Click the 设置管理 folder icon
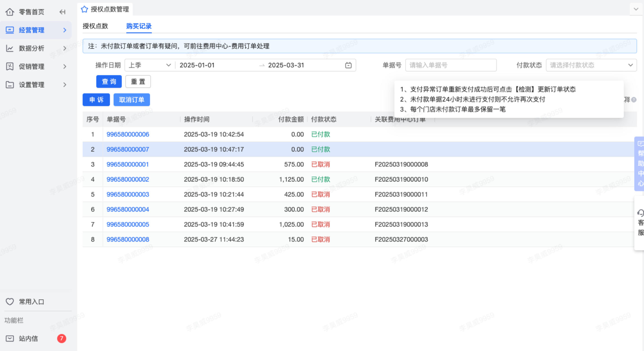 click(10, 85)
